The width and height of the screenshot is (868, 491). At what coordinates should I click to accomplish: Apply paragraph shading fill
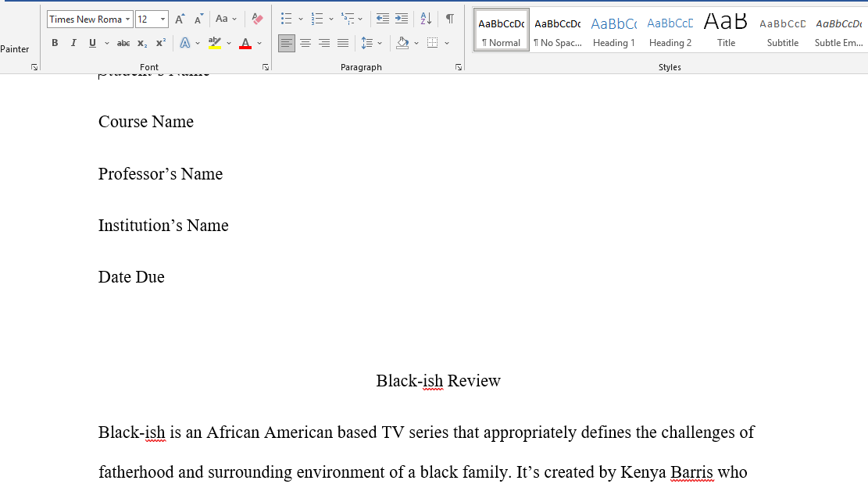tap(403, 43)
